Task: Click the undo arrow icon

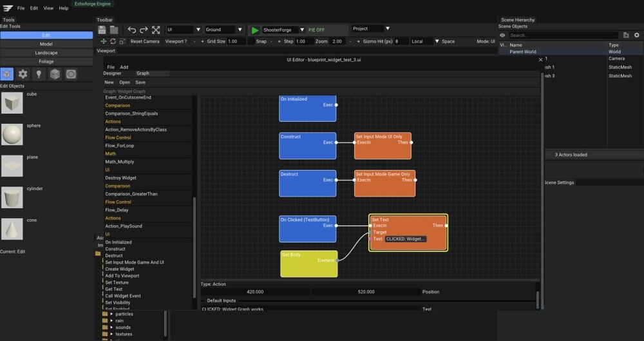Action: pos(131,30)
